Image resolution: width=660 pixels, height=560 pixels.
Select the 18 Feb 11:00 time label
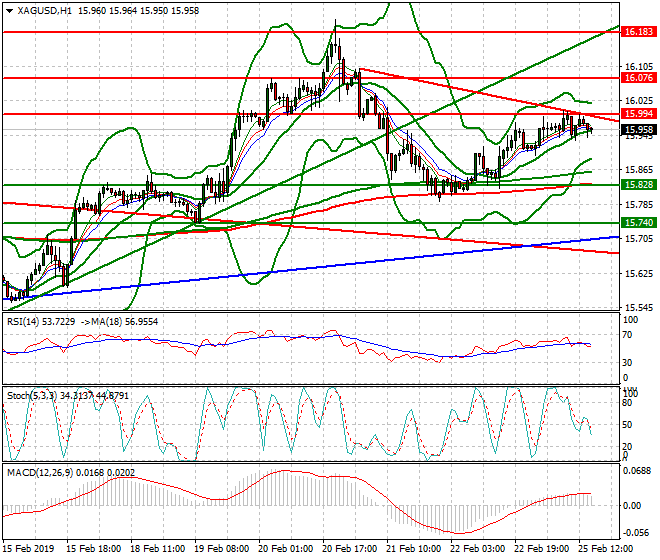pos(158,549)
